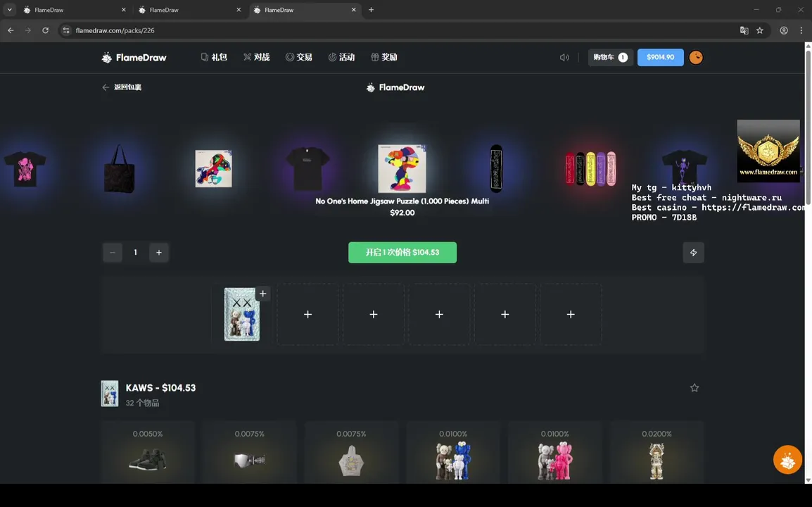Click the No One's Home Jigsaw Puzzle image
812x507 pixels.
pos(402,168)
